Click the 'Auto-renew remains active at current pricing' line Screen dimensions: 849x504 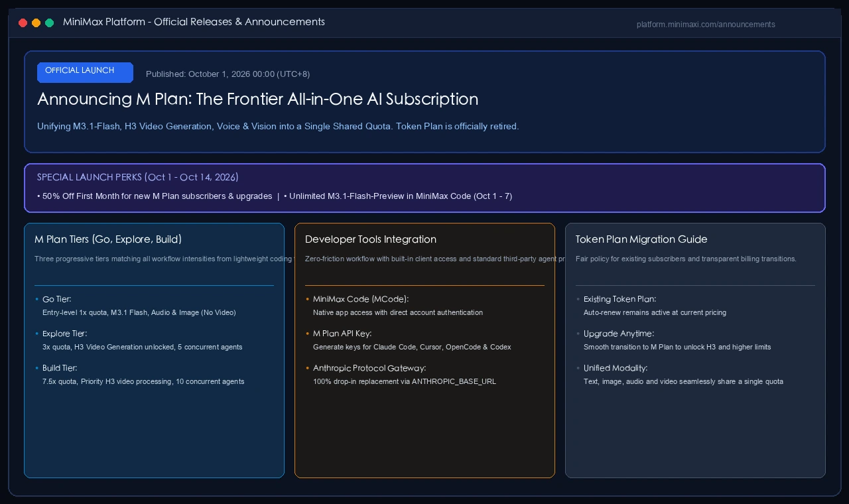tap(655, 312)
